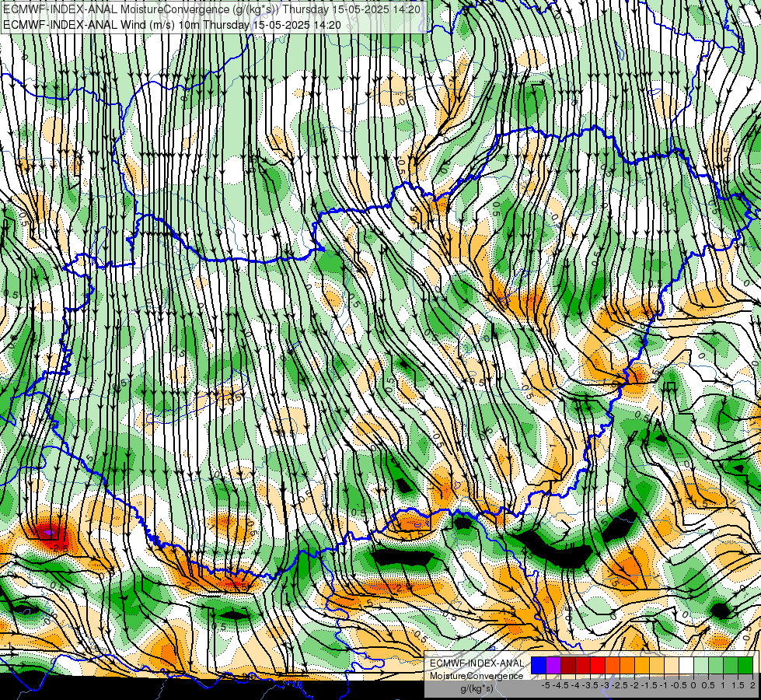Click the light orange swatch between -1.5 and -1
761x700 pixels.
pyautogui.click(x=657, y=666)
